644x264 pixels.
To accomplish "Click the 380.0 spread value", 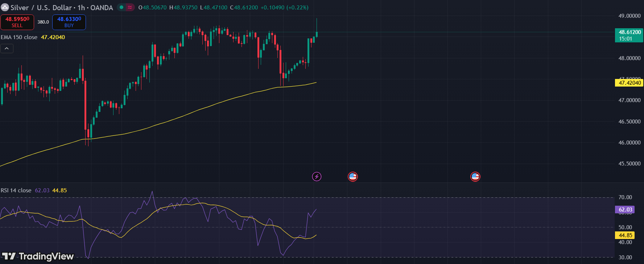I will (43, 22).
